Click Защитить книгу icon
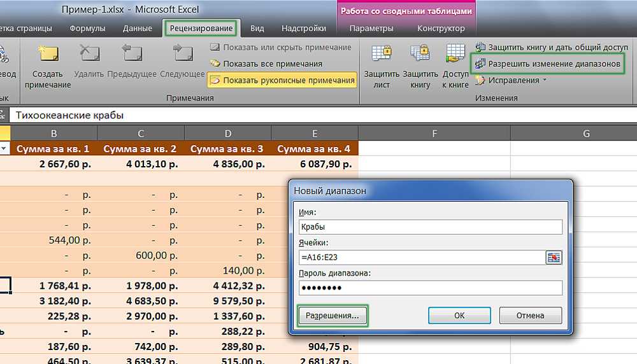This screenshot has width=637, height=364. (x=420, y=56)
